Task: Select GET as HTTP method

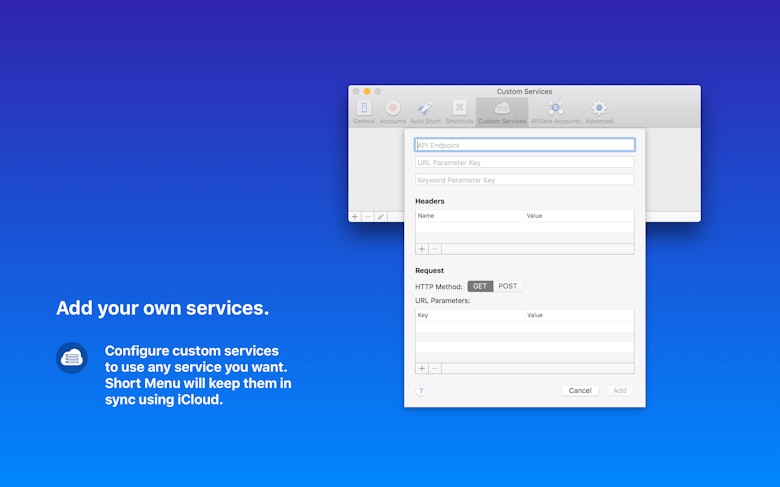Action: (x=480, y=286)
